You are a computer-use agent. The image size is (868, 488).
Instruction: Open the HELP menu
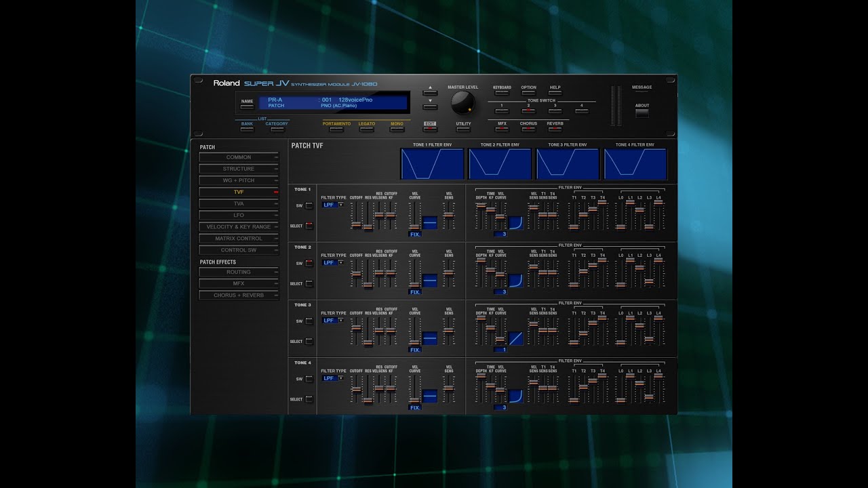pyautogui.click(x=555, y=93)
